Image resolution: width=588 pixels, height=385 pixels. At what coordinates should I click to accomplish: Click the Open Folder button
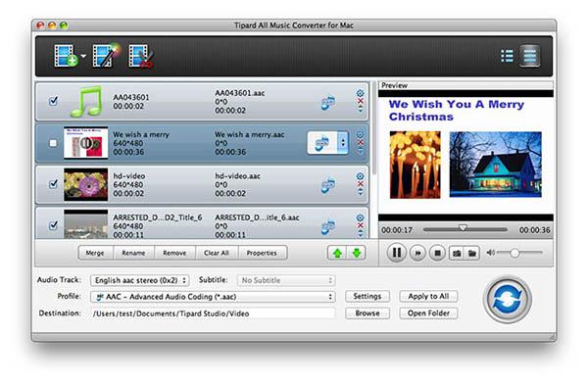(x=428, y=313)
